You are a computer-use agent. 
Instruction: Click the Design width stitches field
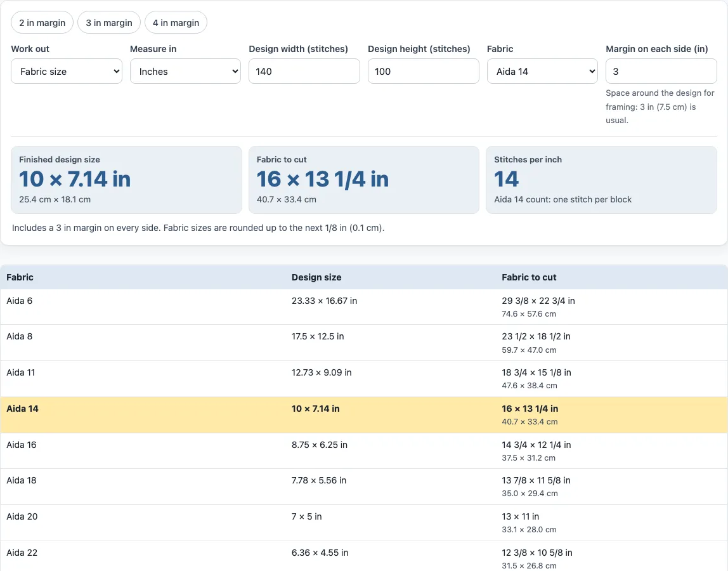click(x=304, y=71)
